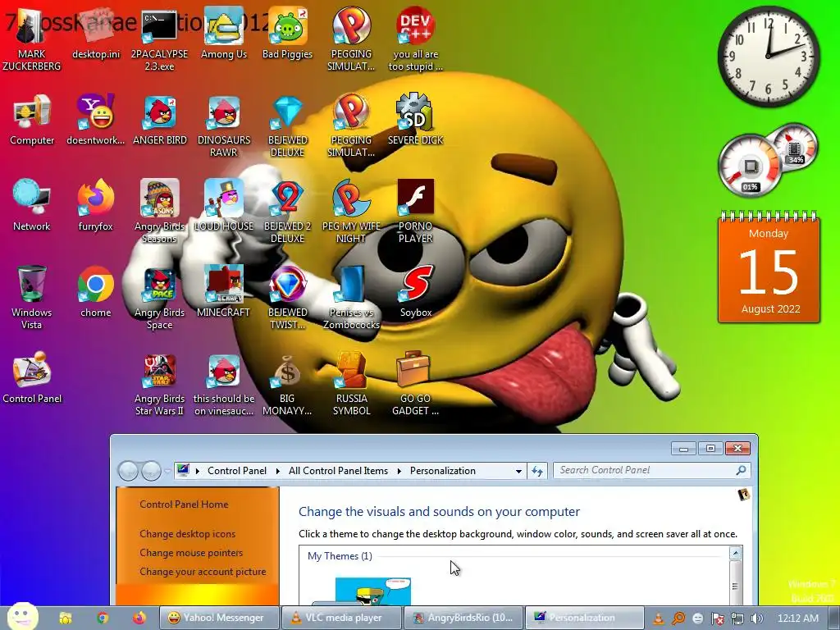Select the Angry Birds Star Wars II icon
840x630 pixels.
pyautogui.click(x=160, y=386)
